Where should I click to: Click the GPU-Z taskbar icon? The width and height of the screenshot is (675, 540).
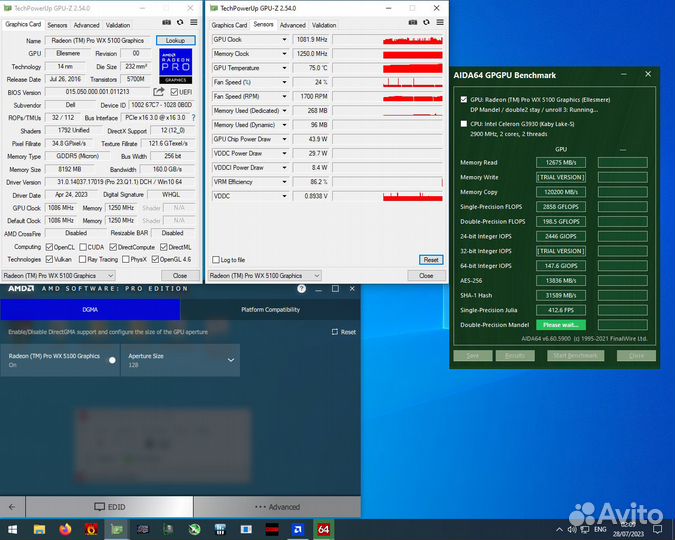click(117, 529)
